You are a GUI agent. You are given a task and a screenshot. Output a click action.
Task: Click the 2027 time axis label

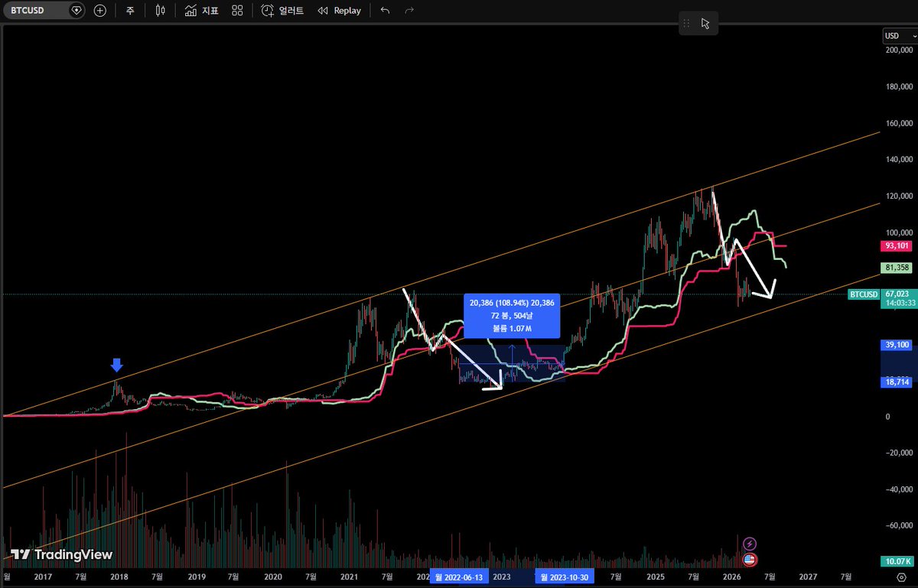pos(809,577)
